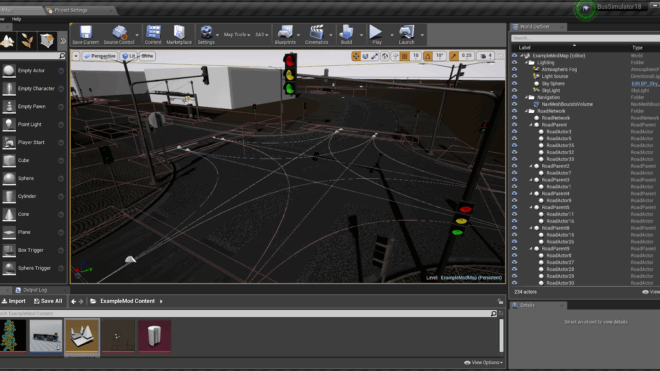Collapse the RoadNetwork folder
Image resolution: width=660 pixels, height=371 pixels.
click(x=527, y=111)
